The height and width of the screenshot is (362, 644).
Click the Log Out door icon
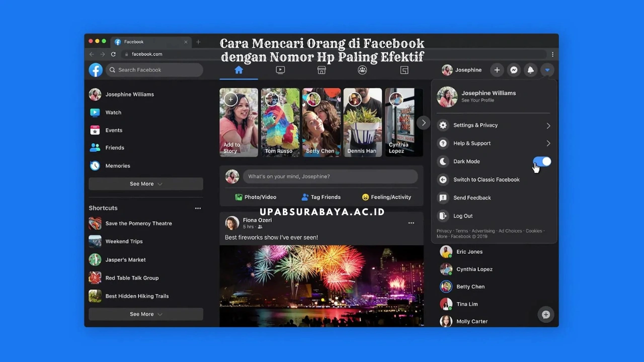443,216
